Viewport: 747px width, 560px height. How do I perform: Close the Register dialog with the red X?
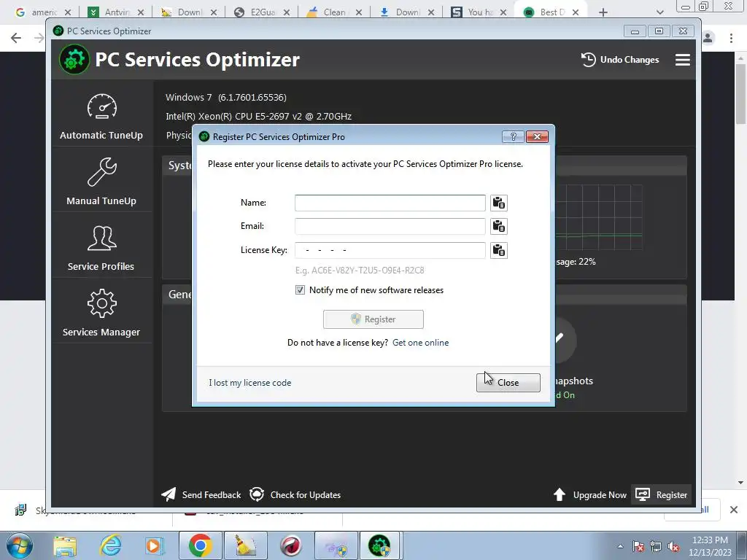pos(537,136)
